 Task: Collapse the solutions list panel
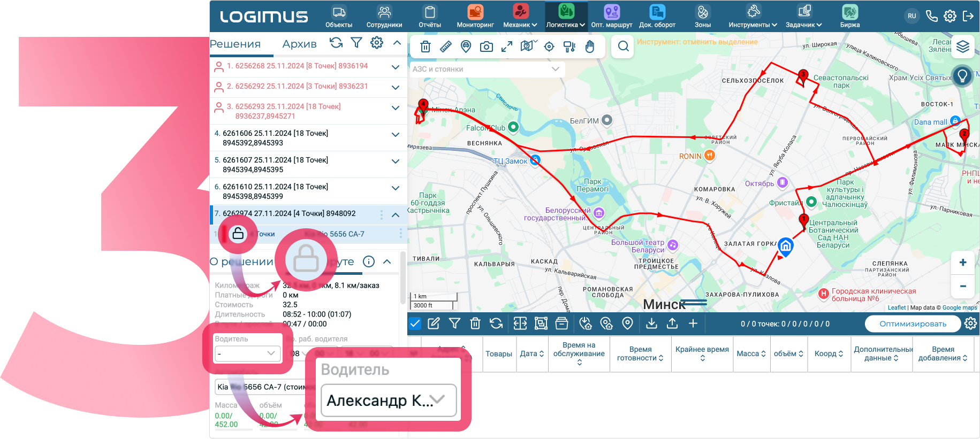(397, 43)
